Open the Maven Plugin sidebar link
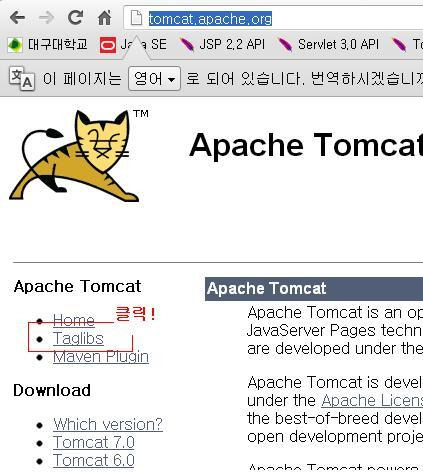423x473 pixels. [101, 357]
